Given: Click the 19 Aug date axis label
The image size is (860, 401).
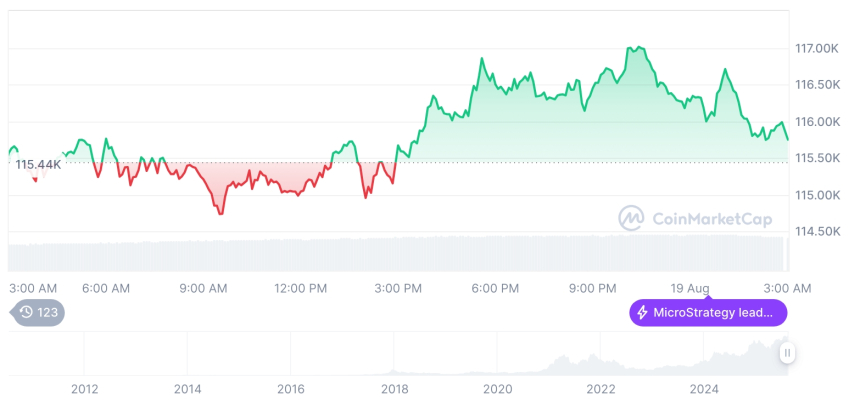Looking at the screenshot, I should pyautogui.click(x=690, y=288).
